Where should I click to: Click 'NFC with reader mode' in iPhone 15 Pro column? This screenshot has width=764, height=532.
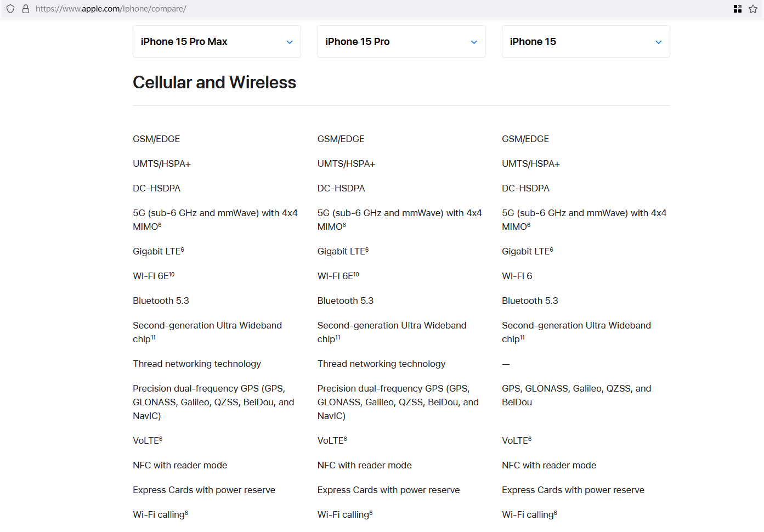364,465
